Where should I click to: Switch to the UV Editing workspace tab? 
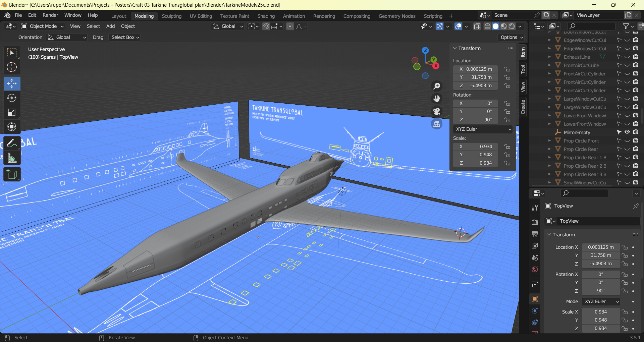point(201,16)
